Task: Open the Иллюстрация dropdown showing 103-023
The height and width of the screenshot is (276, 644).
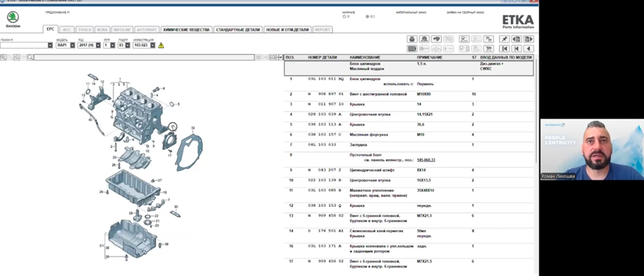Action: (x=152, y=45)
